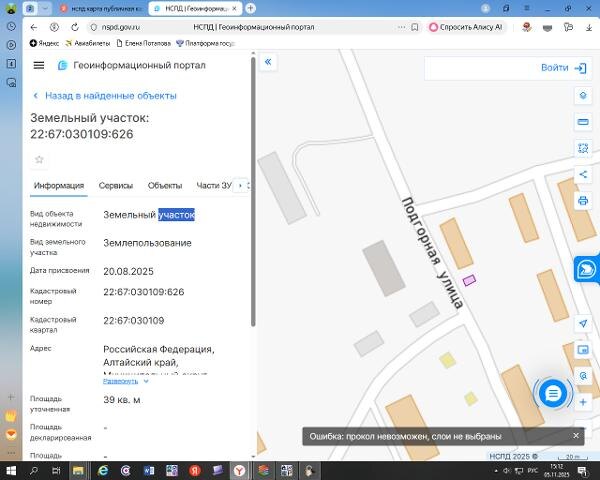
Task: Add land plot to favorites via star icon
Action: coord(39,160)
